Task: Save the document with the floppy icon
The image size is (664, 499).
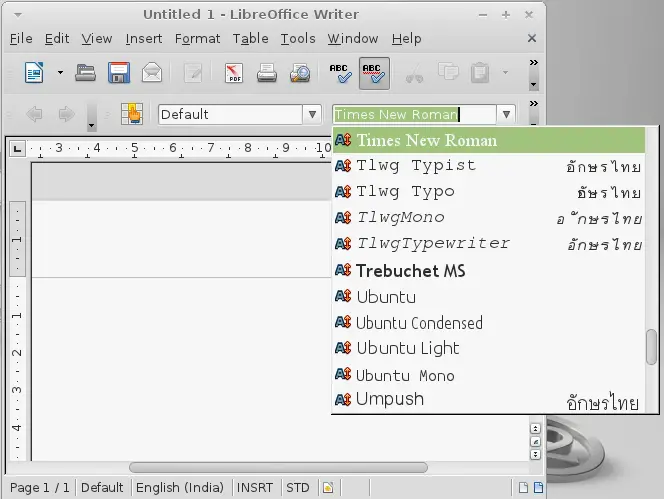Action: pos(119,73)
